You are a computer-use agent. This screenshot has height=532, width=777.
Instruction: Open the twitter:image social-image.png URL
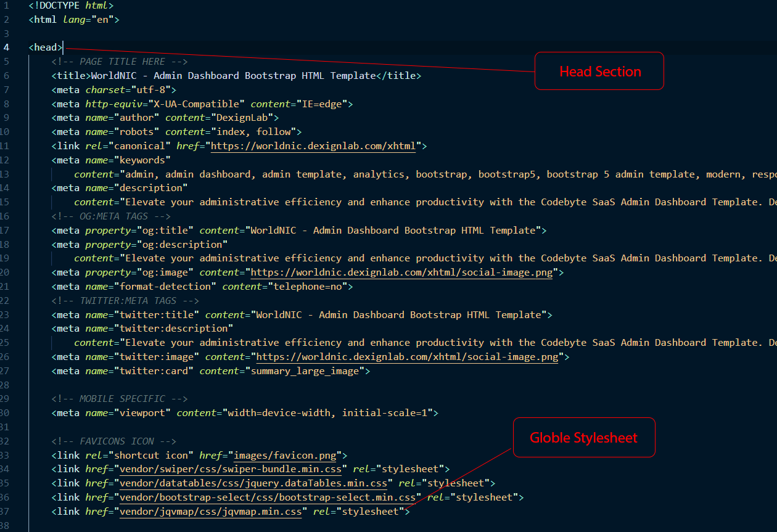pos(406,357)
